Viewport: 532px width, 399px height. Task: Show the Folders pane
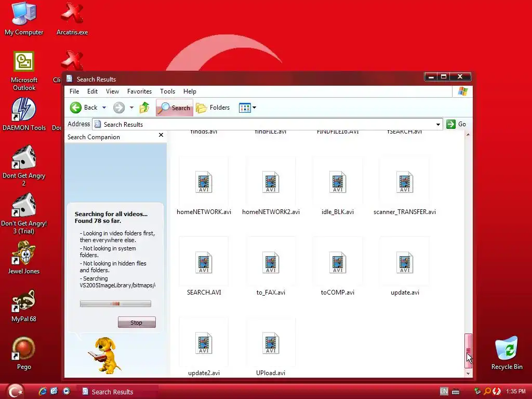click(x=213, y=108)
